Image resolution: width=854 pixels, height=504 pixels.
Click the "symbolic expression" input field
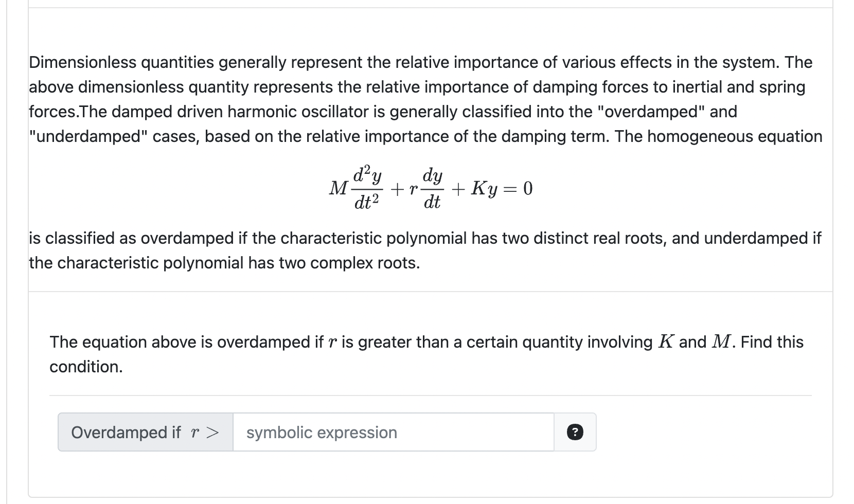click(394, 433)
